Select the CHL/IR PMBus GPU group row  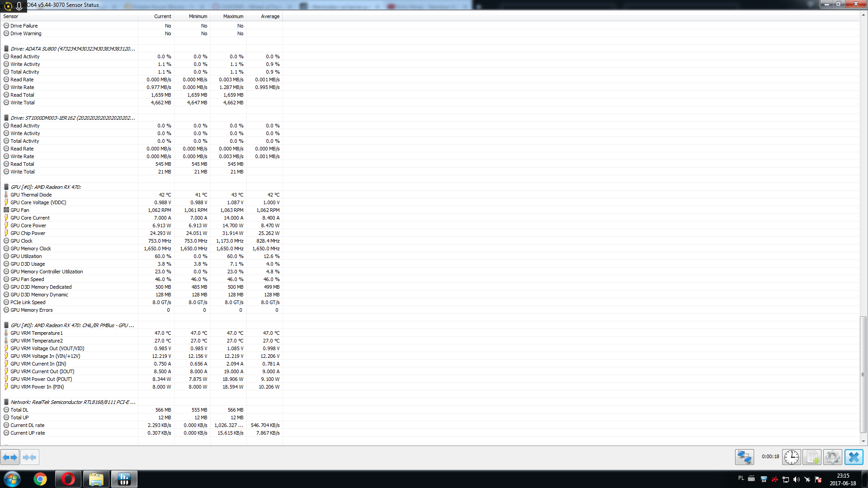(142, 325)
